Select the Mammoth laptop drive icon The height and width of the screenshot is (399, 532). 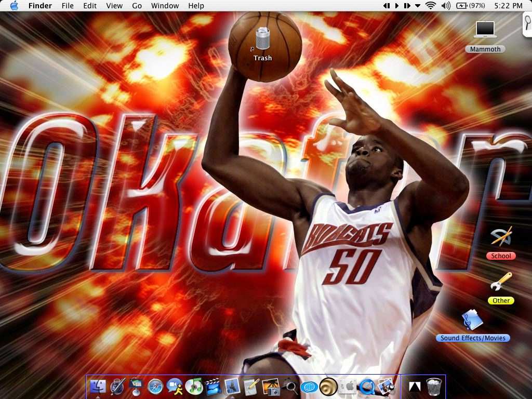point(485,29)
